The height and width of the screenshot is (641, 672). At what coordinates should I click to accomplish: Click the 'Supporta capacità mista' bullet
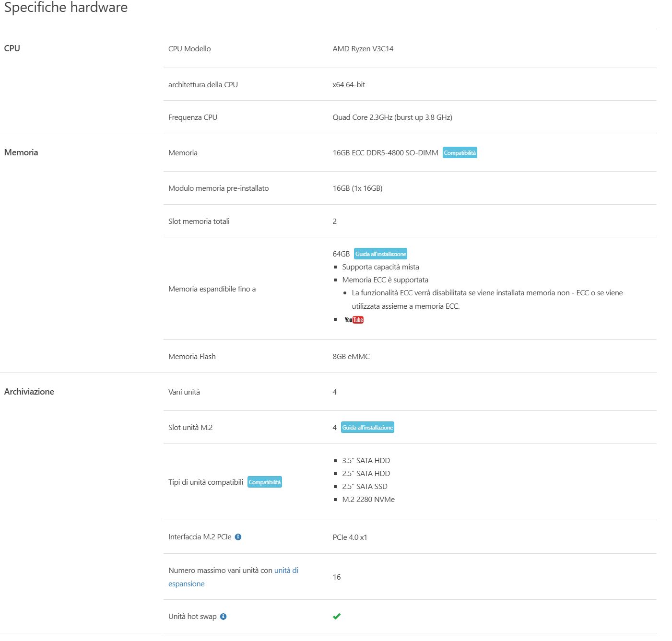click(x=380, y=267)
